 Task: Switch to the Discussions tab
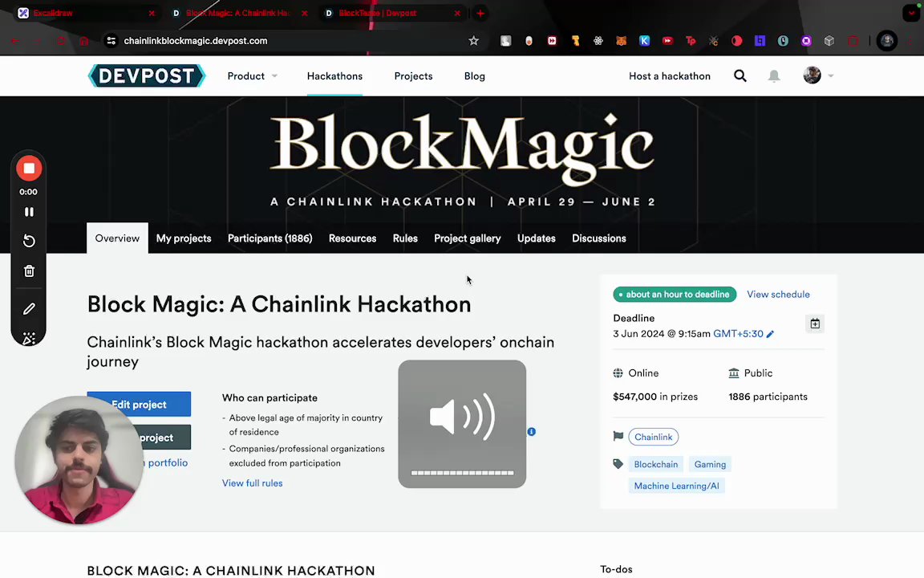coord(598,238)
